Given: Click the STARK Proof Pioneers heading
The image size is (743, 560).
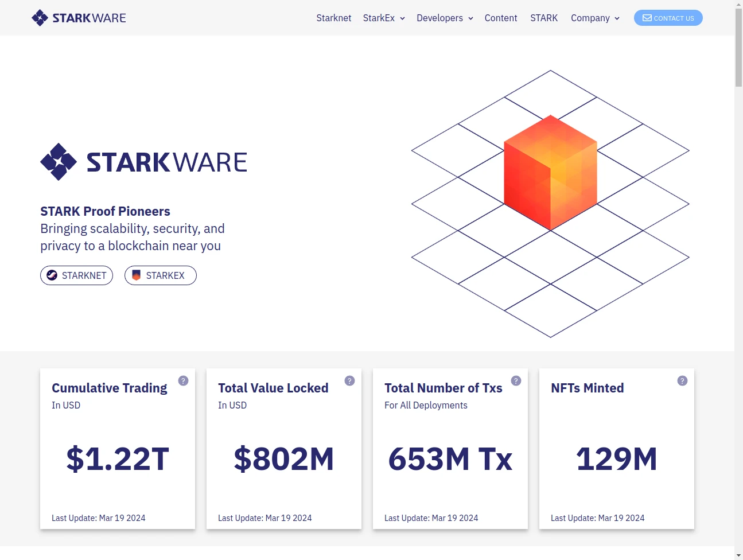Looking at the screenshot, I should click(105, 211).
